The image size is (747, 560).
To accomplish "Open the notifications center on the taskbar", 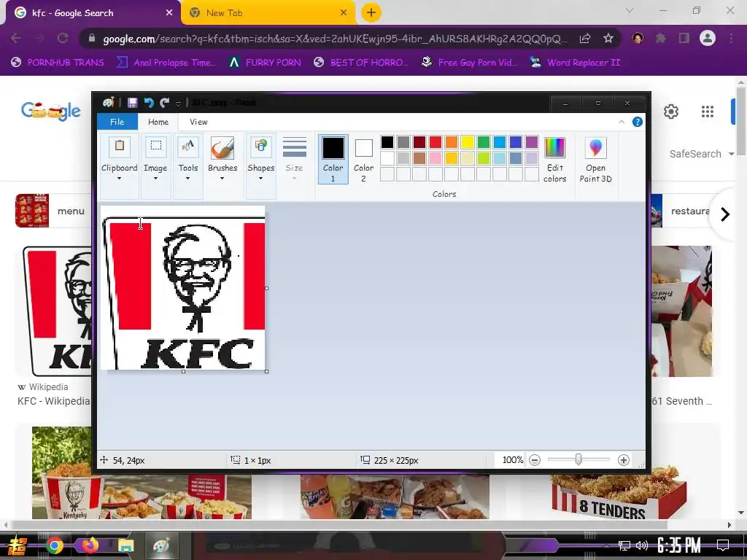I will click(723, 545).
